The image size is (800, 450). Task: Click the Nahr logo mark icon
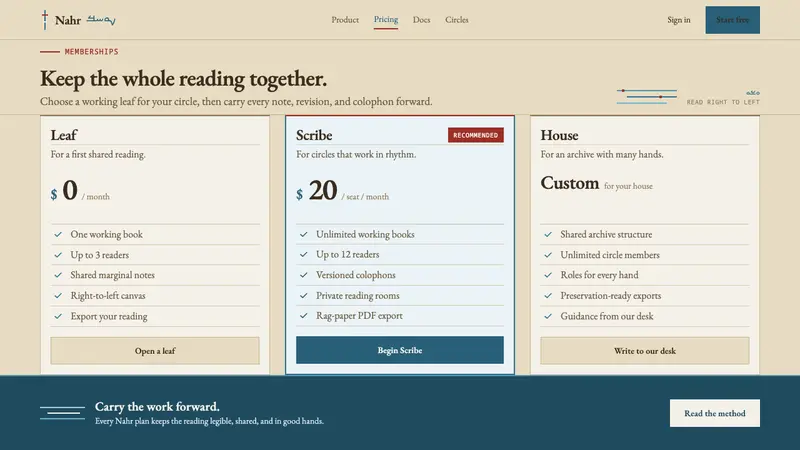coord(45,20)
